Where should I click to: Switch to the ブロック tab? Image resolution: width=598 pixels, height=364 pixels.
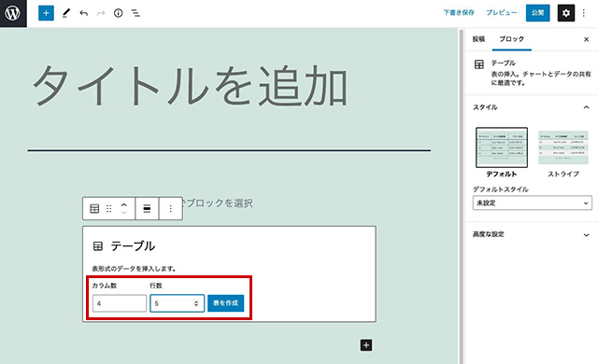click(x=512, y=39)
